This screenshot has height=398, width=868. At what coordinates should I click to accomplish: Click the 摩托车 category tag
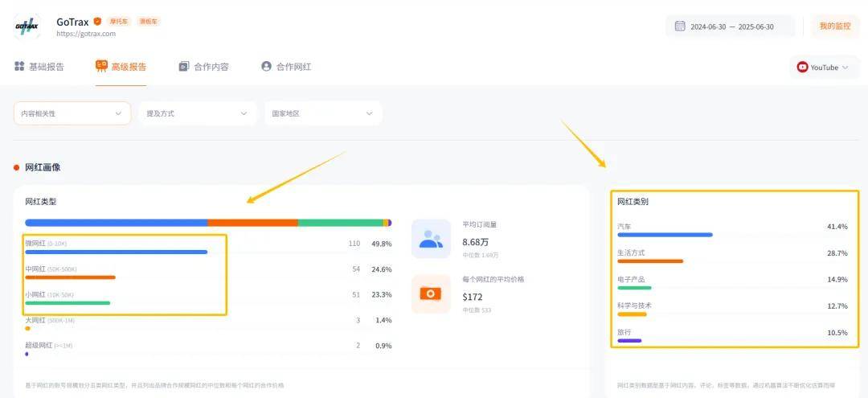118,22
